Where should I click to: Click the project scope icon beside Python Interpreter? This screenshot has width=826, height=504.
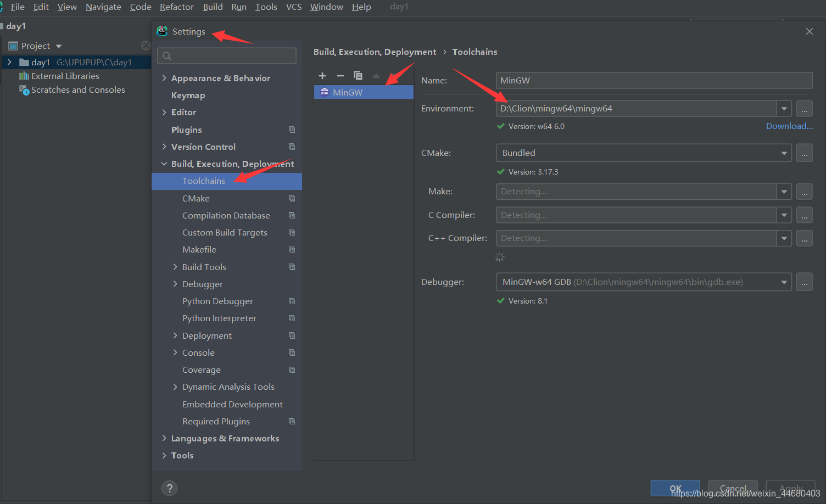tap(292, 318)
